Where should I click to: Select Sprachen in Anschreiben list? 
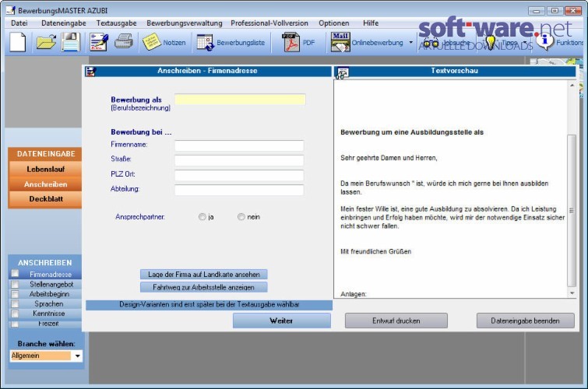click(49, 303)
